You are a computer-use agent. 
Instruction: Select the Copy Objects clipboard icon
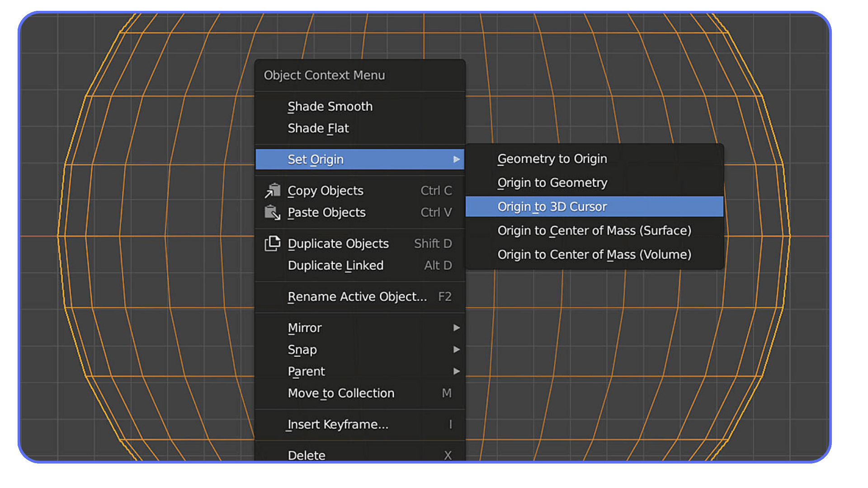pyautogui.click(x=273, y=190)
